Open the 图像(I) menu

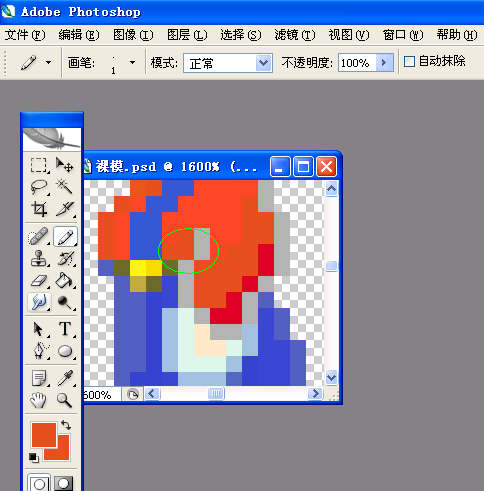(x=133, y=35)
